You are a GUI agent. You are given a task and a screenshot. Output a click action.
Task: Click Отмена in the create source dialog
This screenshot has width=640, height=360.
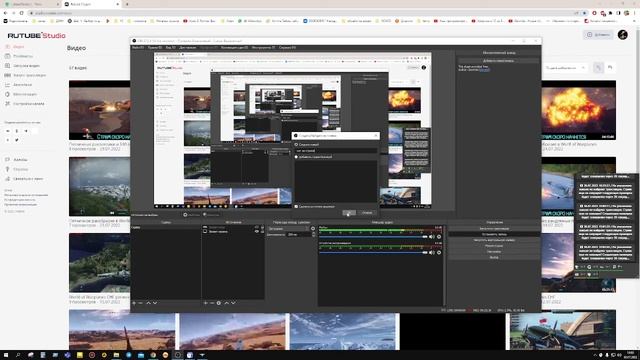[367, 213]
